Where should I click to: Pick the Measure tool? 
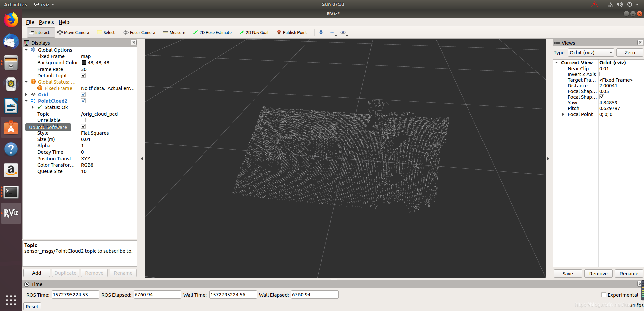(x=174, y=33)
